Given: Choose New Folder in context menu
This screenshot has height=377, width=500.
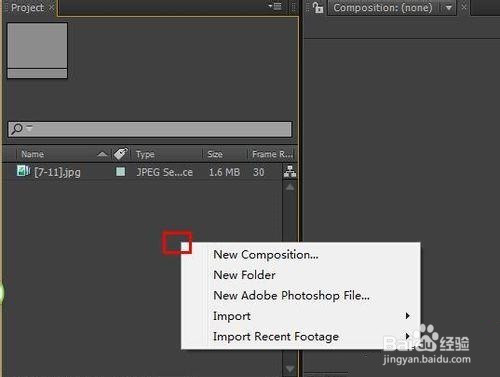Looking at the screenshot, I should 244,275.
